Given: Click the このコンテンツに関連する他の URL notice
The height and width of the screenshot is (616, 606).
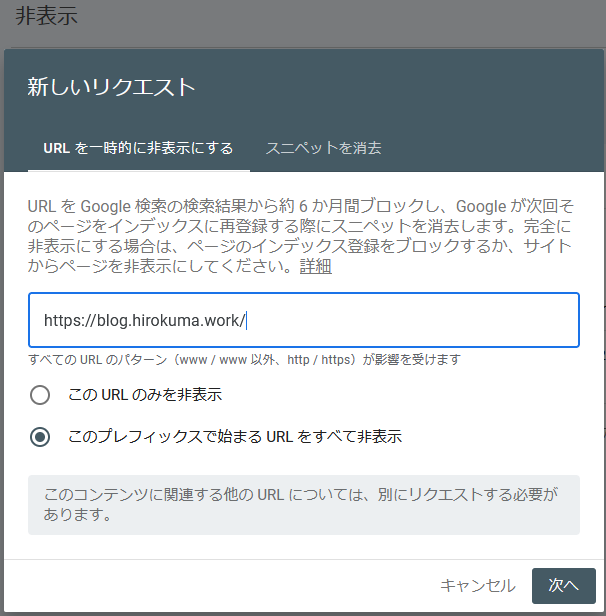Looking at the screenshot, I should pyautogui.click(x=304, y=505).
